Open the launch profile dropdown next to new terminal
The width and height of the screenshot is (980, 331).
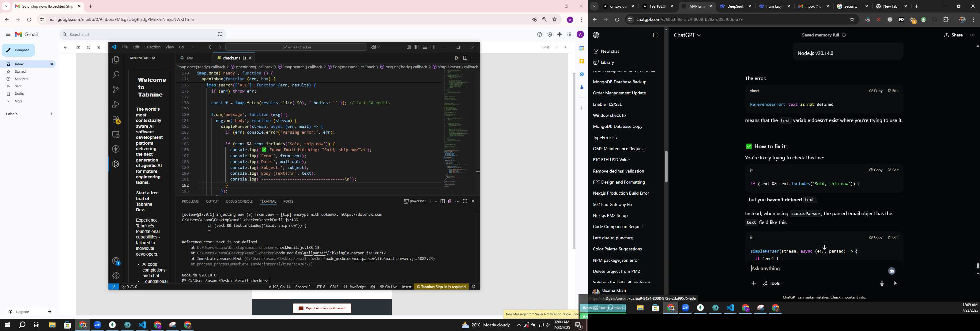[x=436, y=201]
